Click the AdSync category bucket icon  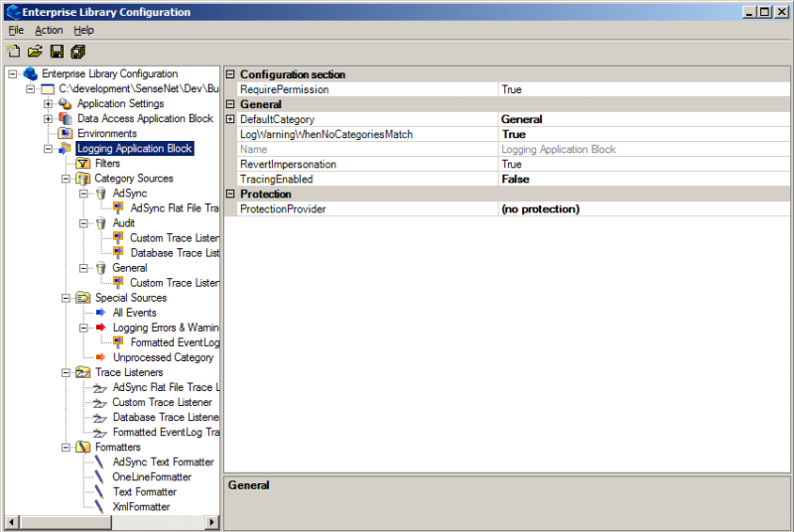pos(101,194)
